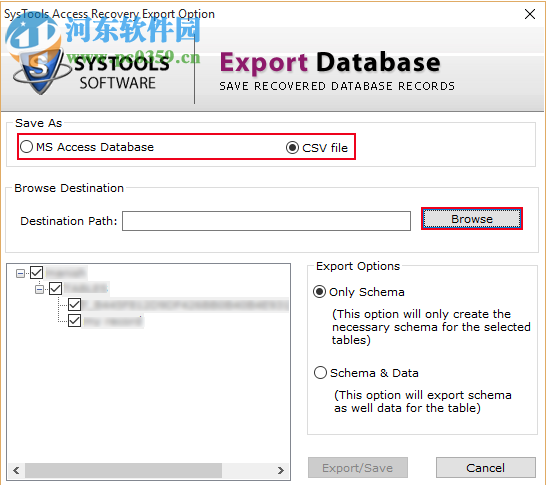546x485 pixels.
Task: Collapse the second-level tables tree node
Action: click(x=40, y=289)
